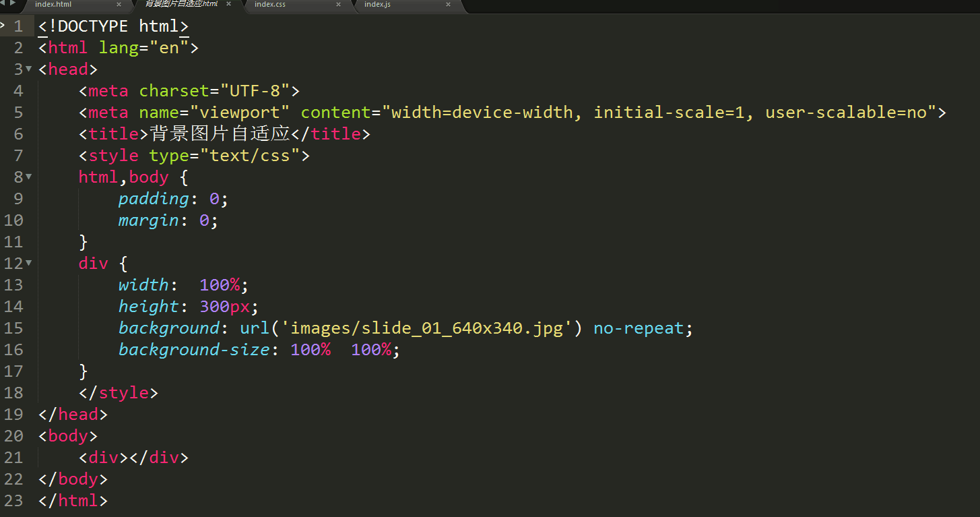Close the index.js tab

(448, 5)
